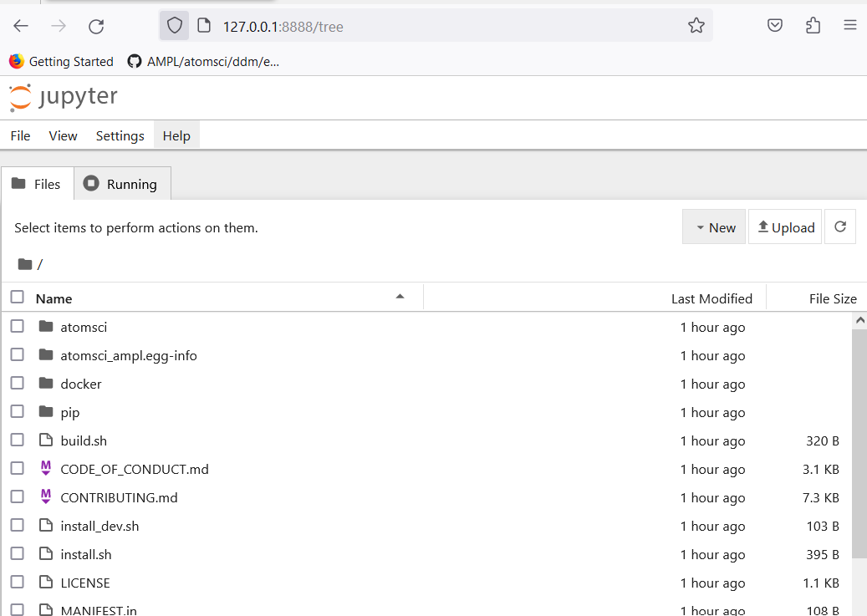This screenshot has width=867, height=616.
Task: Check the box for docker folder
Action: tap(18, 383)
